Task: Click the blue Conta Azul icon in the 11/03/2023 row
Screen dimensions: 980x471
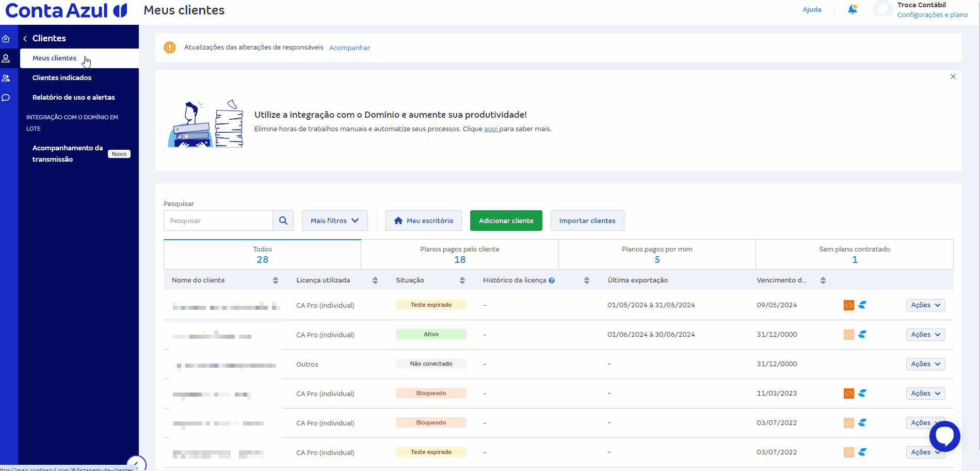Action: [862, 394]
